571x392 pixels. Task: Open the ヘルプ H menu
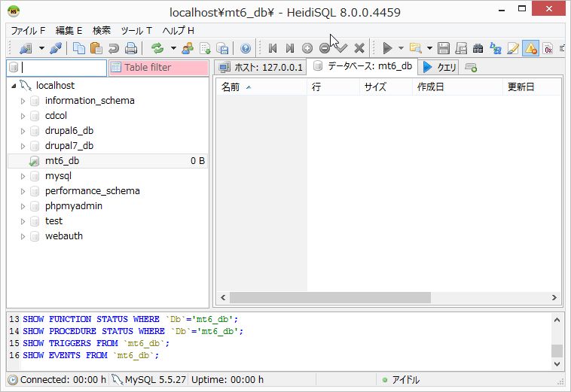point(178,31)
